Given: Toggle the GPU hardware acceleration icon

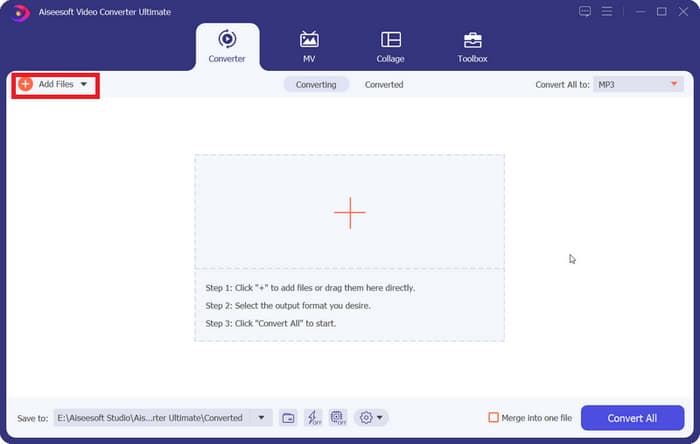Looking at the screenshot, I should click(338, 418).
